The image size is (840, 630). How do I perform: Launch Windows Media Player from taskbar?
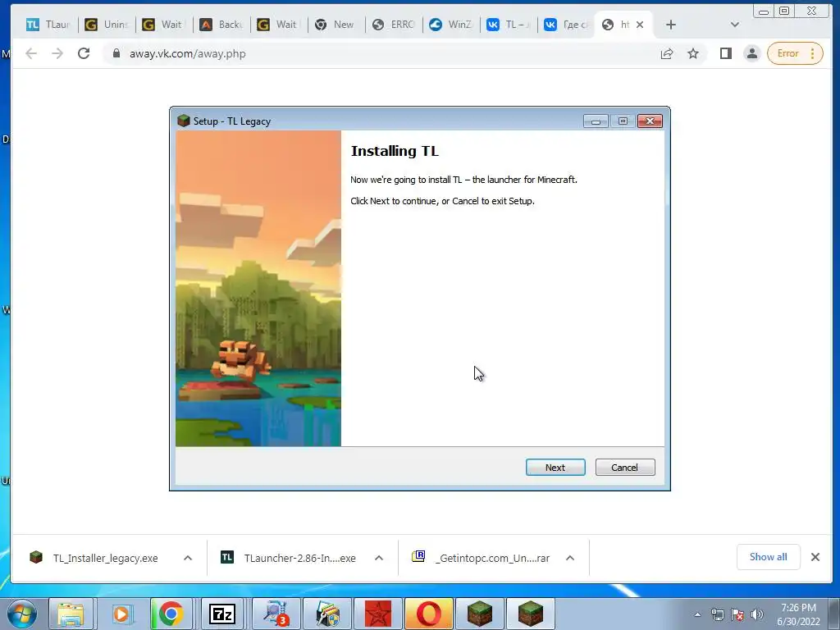(121, 614)
